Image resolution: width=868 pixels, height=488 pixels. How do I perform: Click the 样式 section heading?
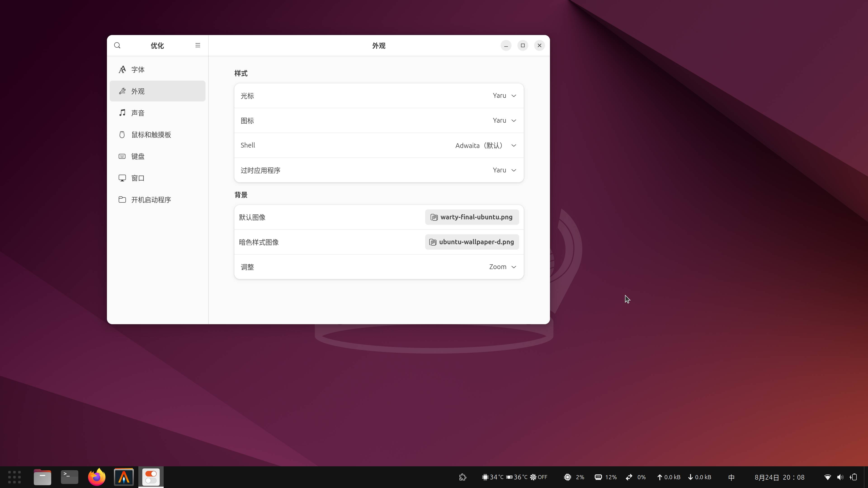click(241, 73)
